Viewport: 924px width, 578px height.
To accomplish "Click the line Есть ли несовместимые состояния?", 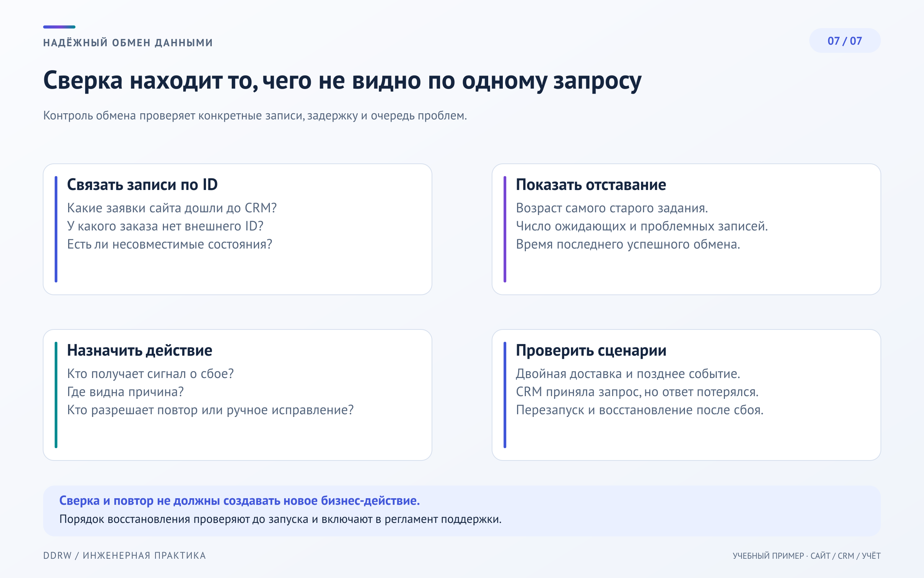I will [x=169, y=244].
